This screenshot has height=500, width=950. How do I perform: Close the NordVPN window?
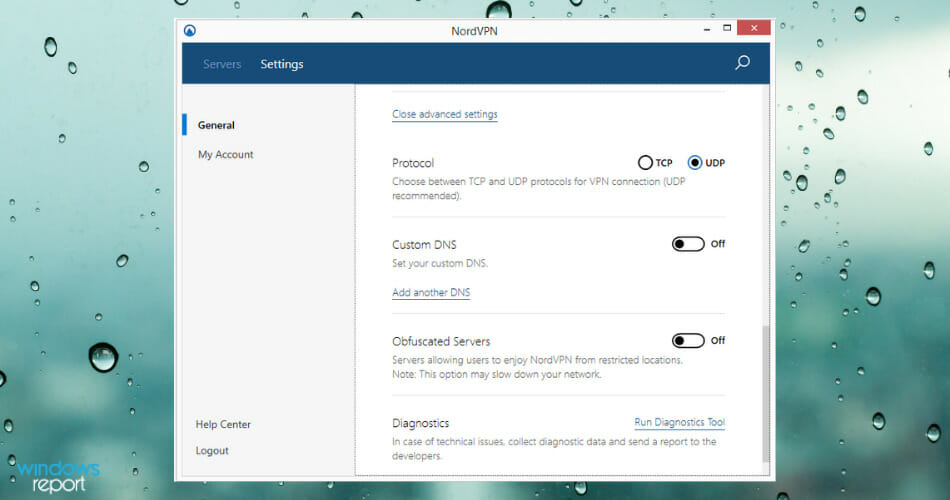754,28
